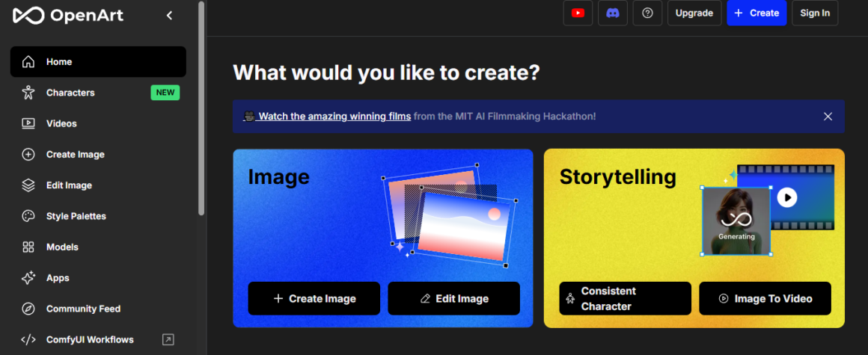The image size is (868, 355).
Task: Click the Generating character portrait thumbnail
Action: pyautogui.click(x=736, y=220)
